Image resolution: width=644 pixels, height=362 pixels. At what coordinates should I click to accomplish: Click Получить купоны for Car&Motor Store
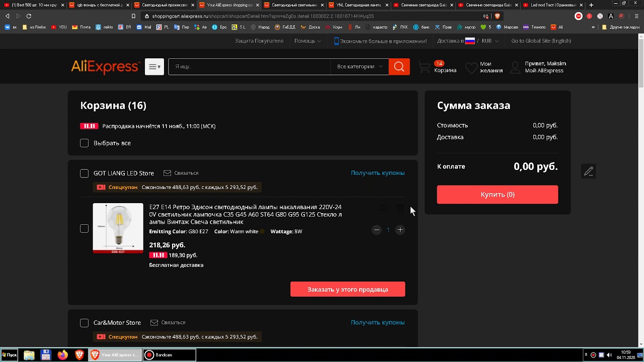[378, 322]
